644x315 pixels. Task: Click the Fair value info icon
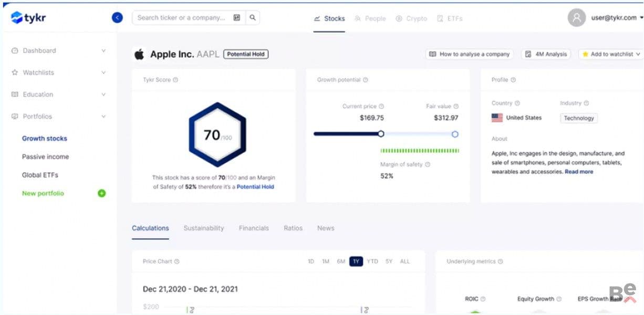pyautogui.click(x=456, y=106)
